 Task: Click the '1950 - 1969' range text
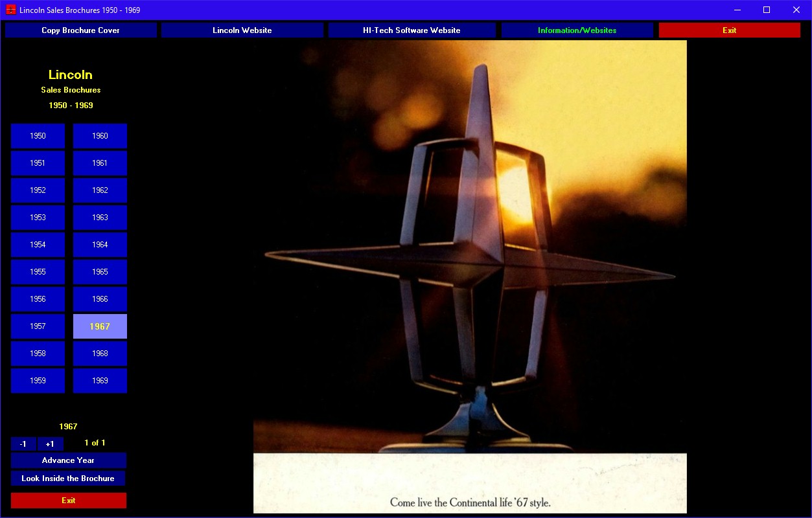coord(71,106)
